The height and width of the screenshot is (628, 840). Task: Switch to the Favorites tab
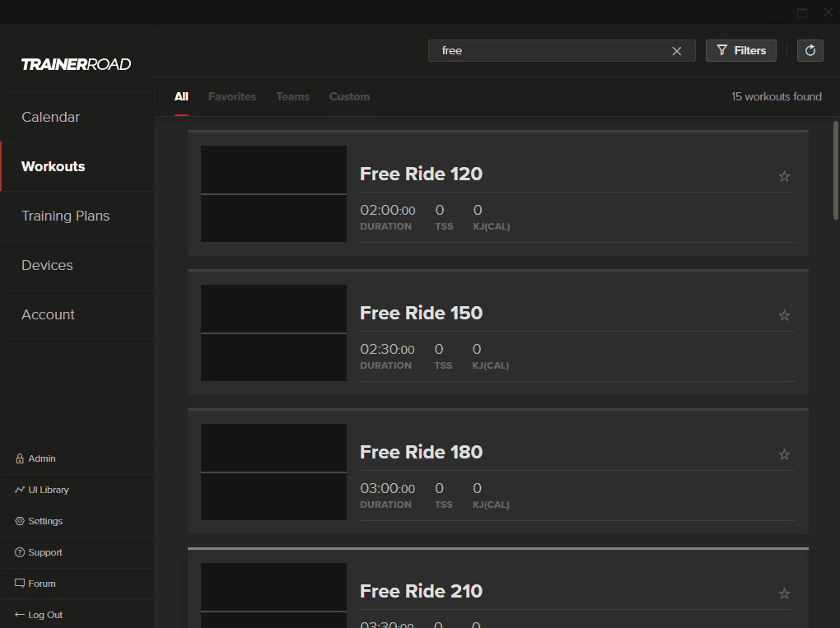[232, 96]
